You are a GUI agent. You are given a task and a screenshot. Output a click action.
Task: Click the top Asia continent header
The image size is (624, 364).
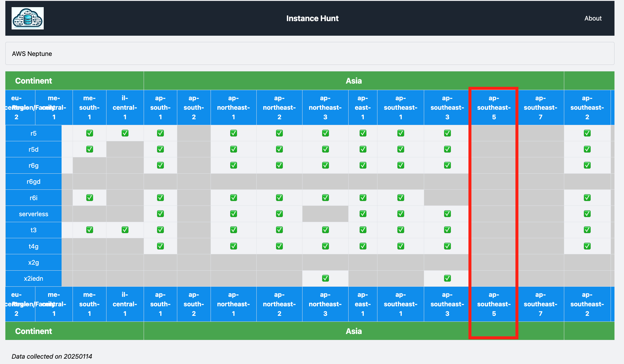click(x=354, y=81)
